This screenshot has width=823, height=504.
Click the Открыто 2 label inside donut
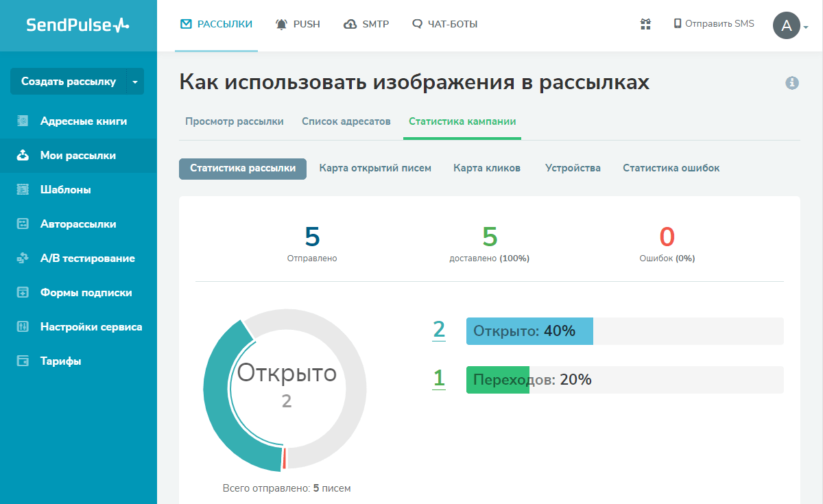pos(287,384)
